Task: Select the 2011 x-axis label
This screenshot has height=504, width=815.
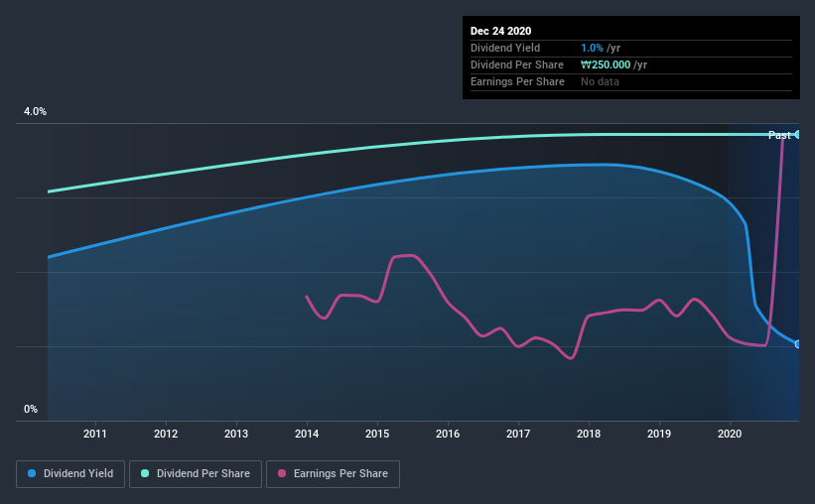Action: [x=95, y=434]
